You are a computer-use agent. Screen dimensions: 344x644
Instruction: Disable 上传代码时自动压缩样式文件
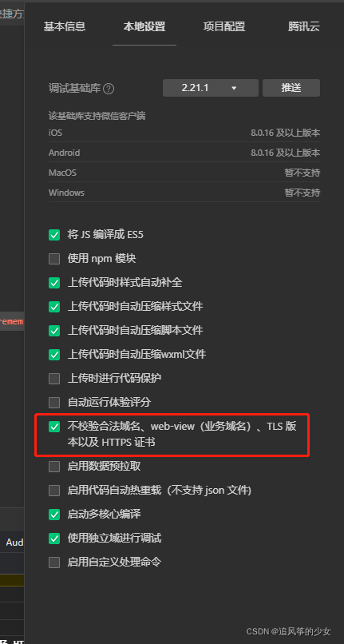(54, 306)
